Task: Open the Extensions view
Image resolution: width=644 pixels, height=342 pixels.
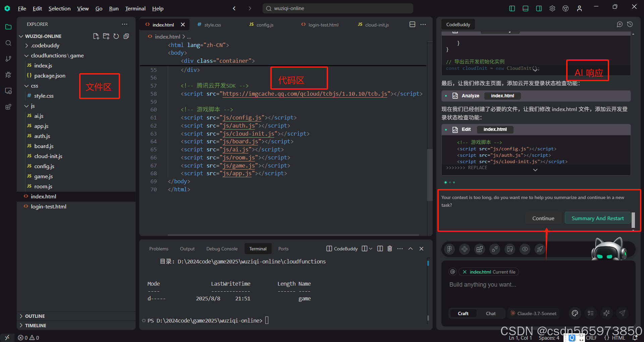Action: point(8,107)
